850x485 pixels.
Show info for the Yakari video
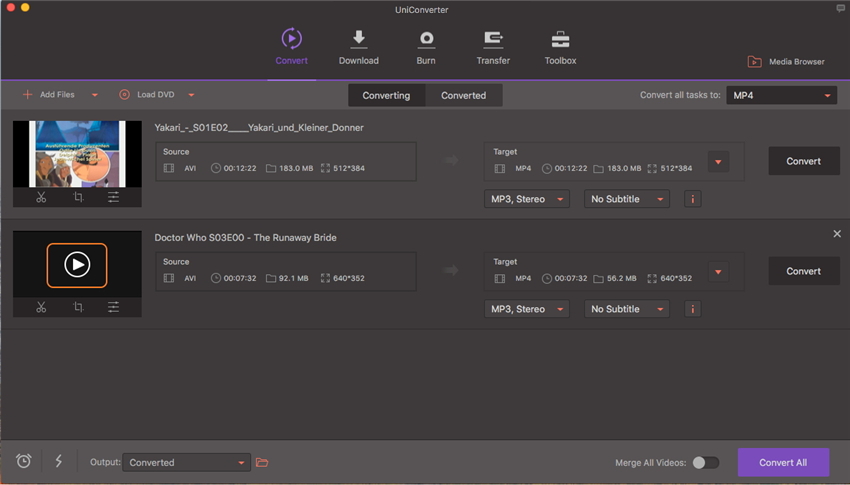693,199
